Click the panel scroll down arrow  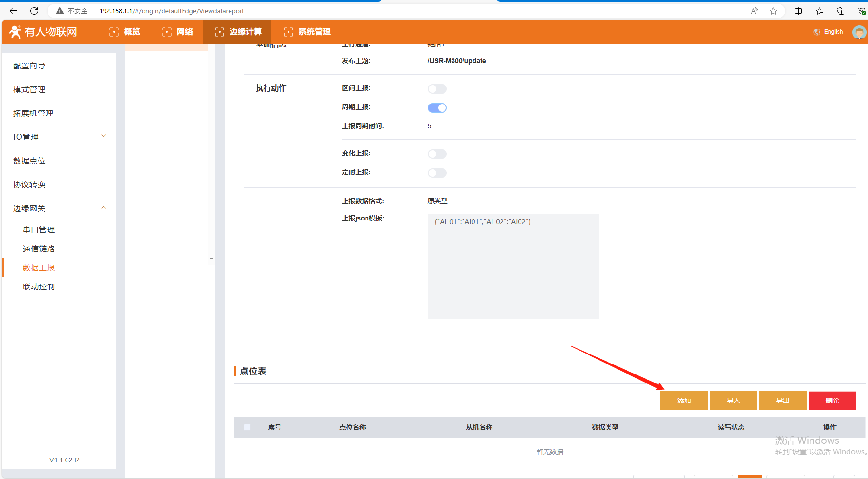212,259
